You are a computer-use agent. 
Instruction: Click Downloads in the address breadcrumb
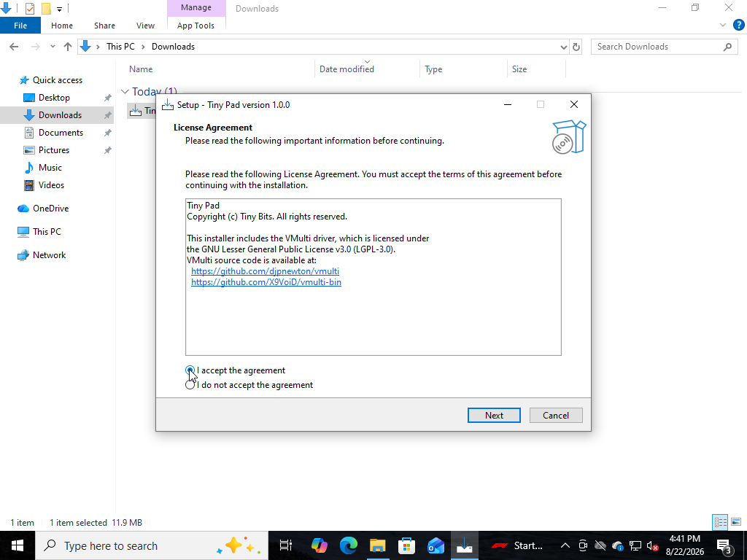tap(173, 47)
